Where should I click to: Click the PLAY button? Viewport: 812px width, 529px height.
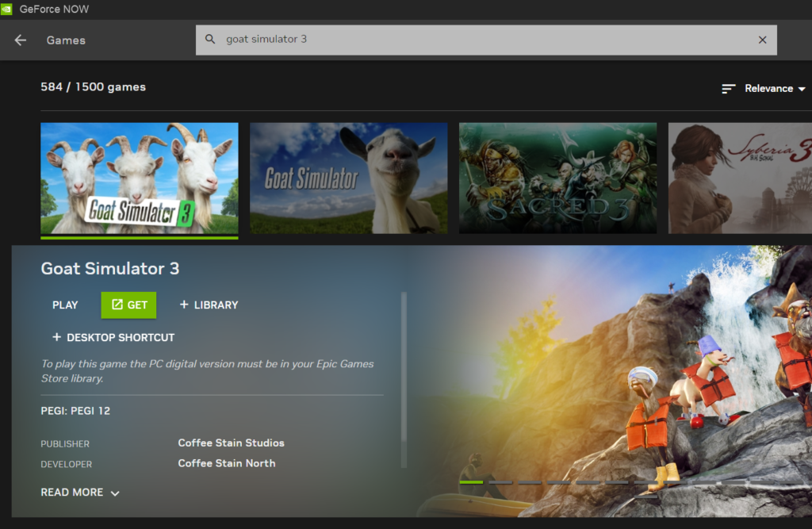point(65,305)
